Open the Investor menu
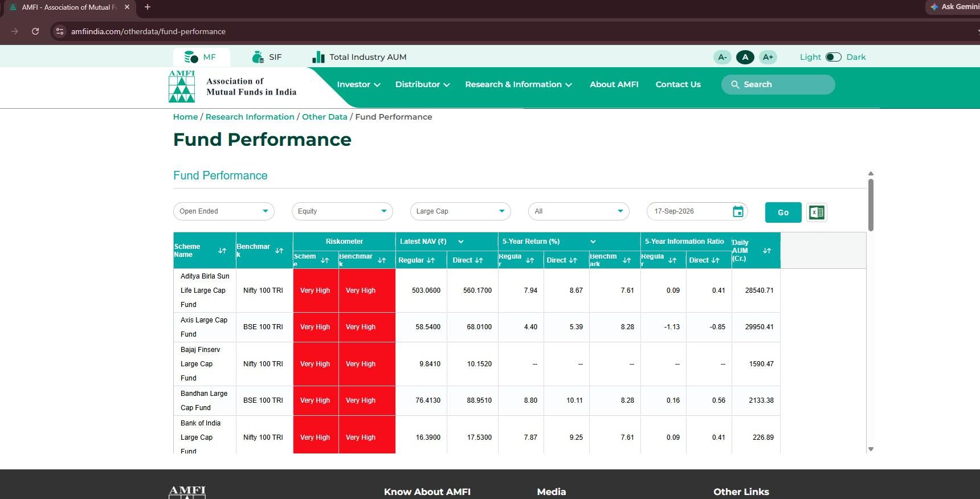980x499 pixels. (358, 84)
